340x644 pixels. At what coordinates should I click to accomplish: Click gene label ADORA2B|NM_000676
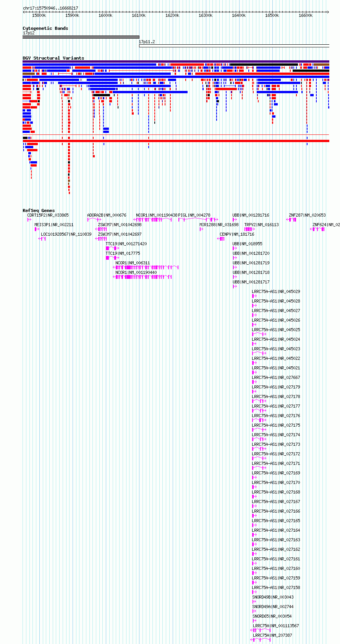pos(107,215)
